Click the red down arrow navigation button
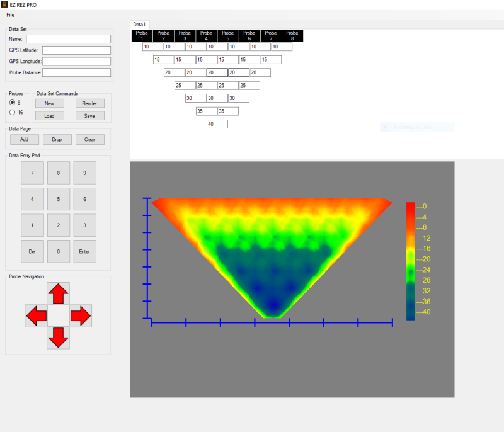This screenshot has height=432, width=504. [x=58, y=338]
